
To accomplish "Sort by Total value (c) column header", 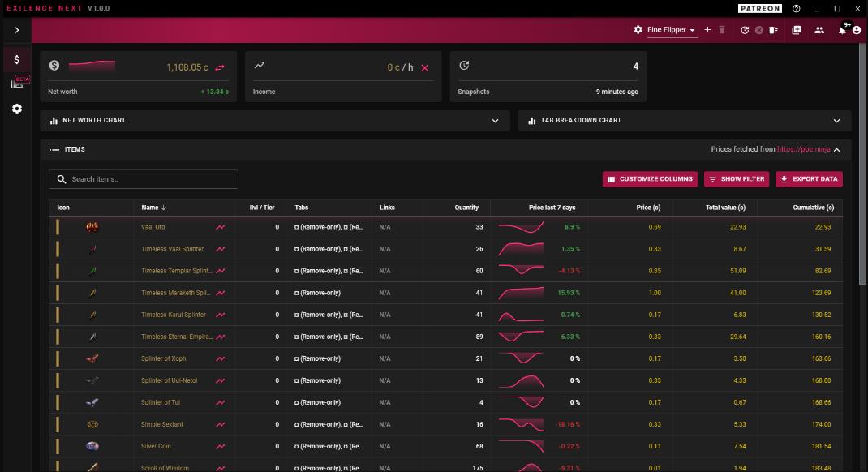I will tap(725, 208).
